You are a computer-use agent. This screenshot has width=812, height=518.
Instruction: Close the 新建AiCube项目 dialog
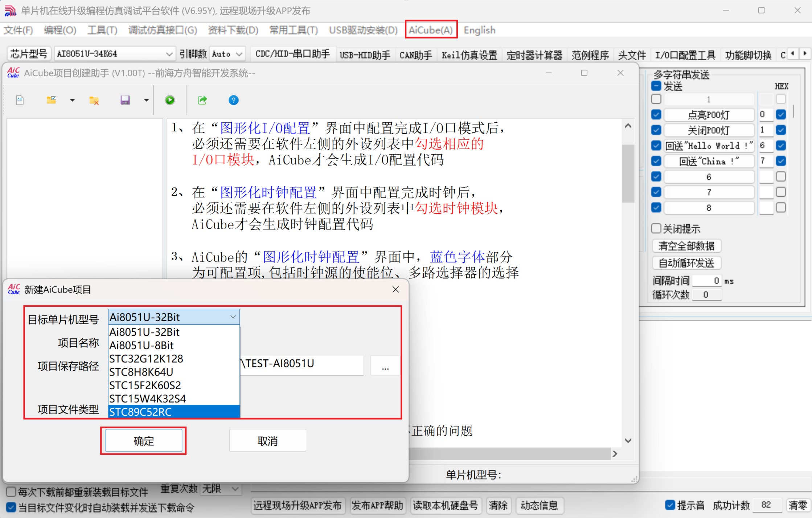click(396, 289)
